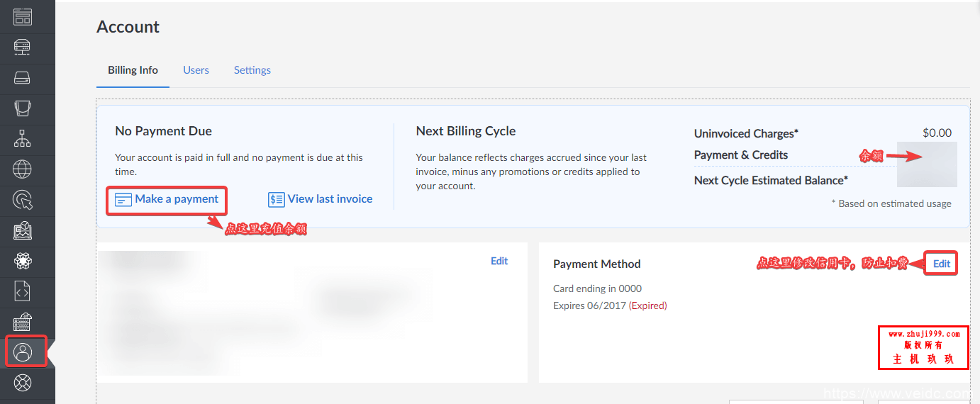Switch to the Billing Info tab

tap(133, 70)
